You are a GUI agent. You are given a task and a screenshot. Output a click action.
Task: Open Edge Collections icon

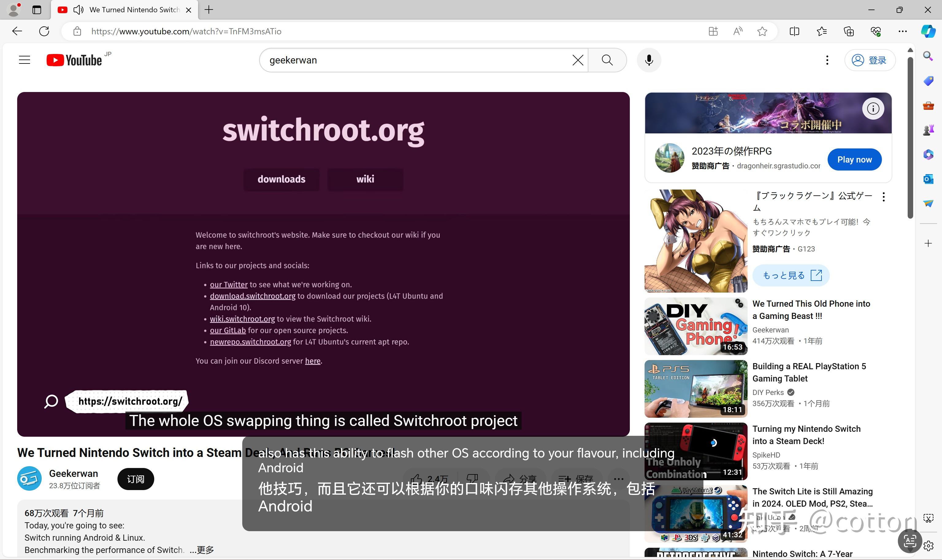pos(848,31)
